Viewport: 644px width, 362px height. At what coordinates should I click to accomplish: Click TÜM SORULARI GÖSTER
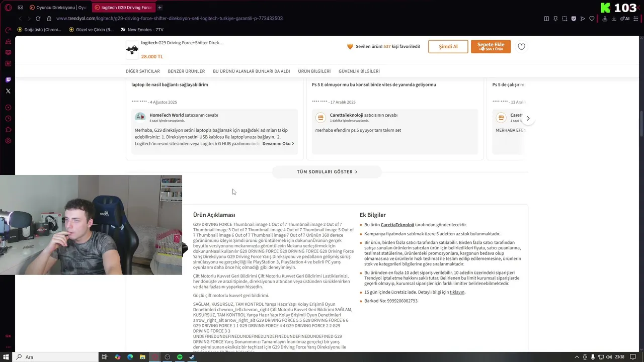[327, 172]
